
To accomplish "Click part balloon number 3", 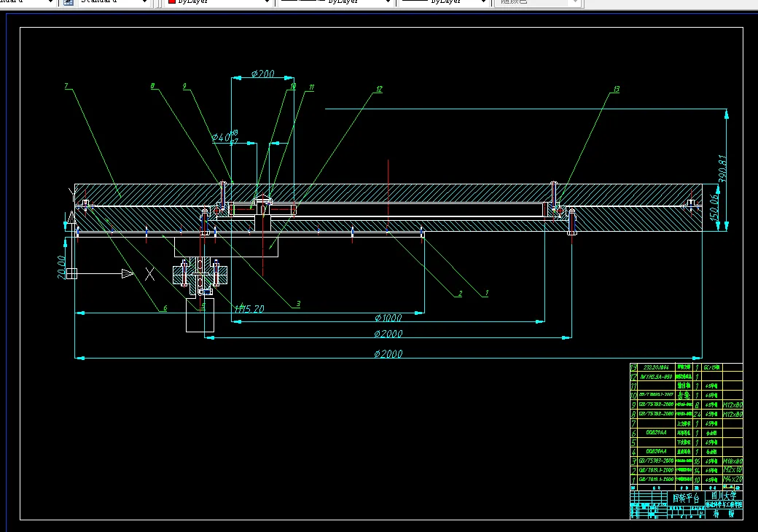I will tap(298, 304).
